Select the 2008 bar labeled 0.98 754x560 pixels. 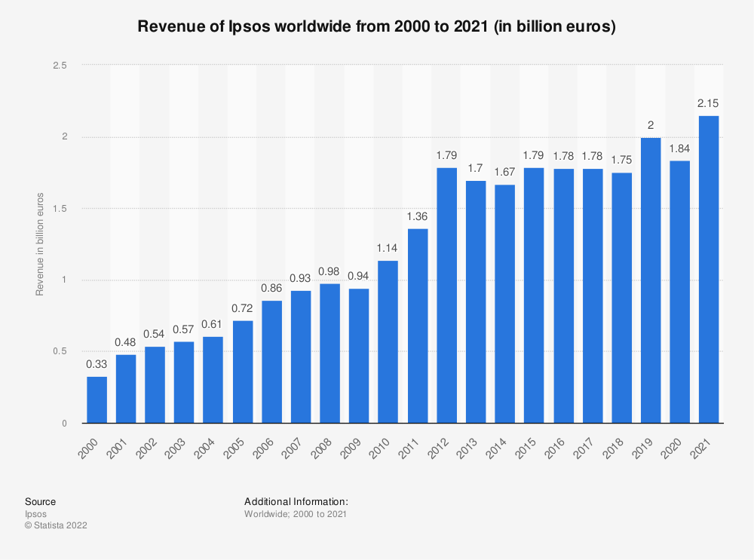(329, 353)
